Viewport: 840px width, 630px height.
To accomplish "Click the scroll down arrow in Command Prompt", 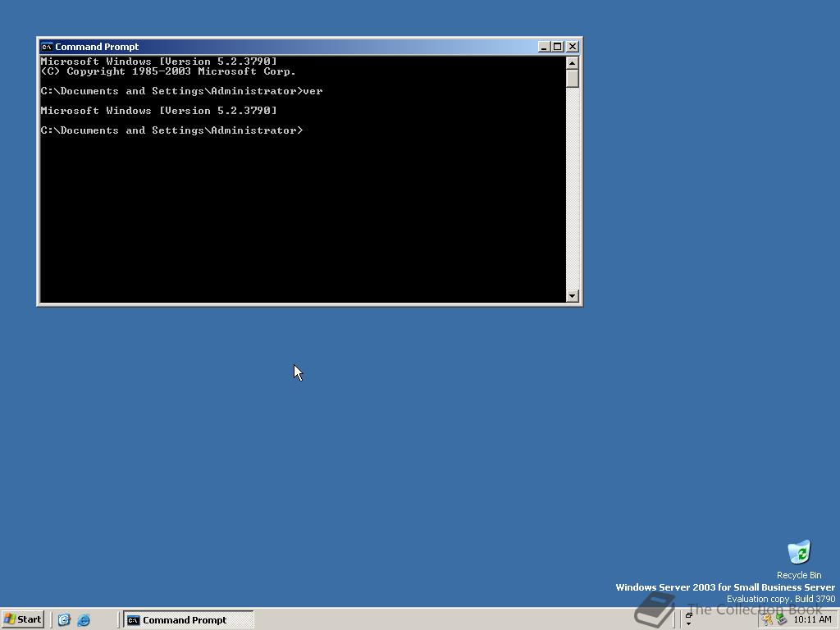I will tap(572, 295).
